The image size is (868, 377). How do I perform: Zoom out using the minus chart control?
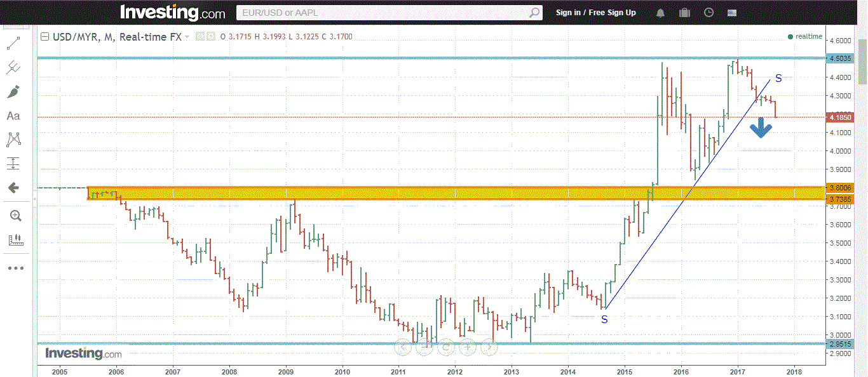pos(425,347)
